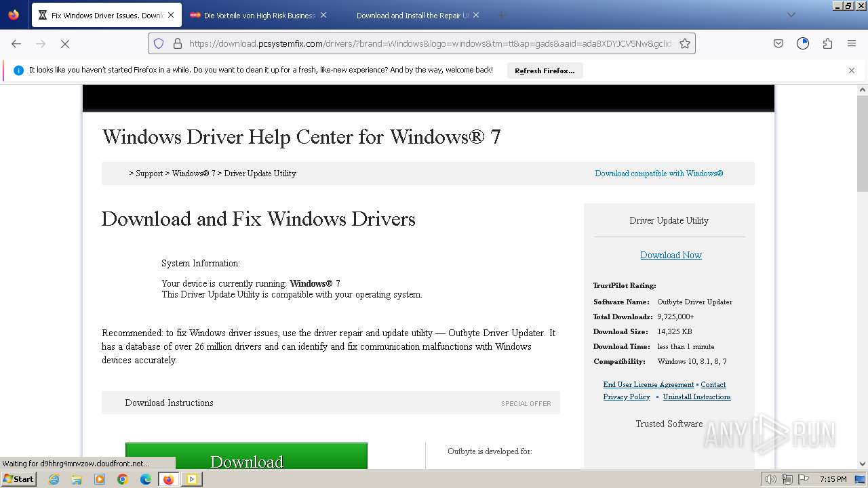Click the Outbyte Driver Updater software name
Screen dimensions: 868x488
pos(694,302)
